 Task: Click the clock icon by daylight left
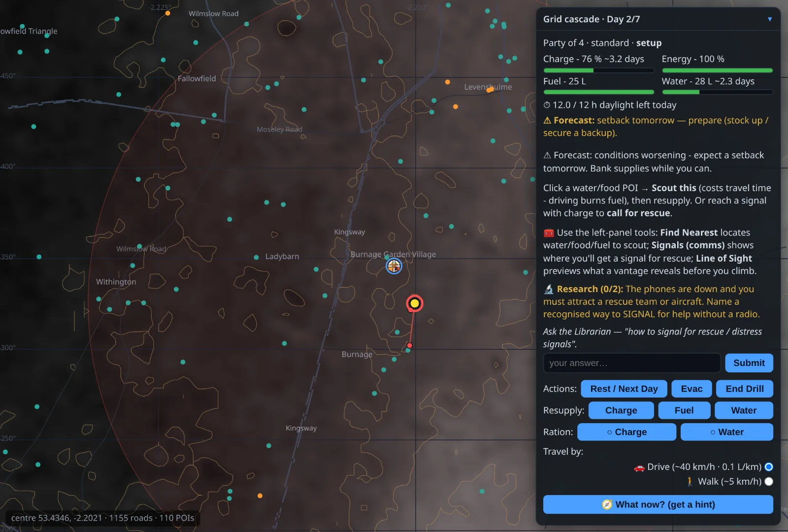click(x=547, y=105)
